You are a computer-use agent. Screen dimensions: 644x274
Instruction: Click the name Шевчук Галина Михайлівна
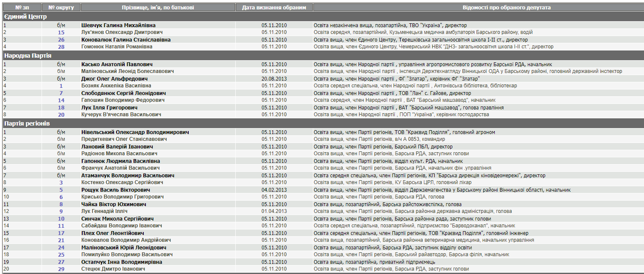118,25
